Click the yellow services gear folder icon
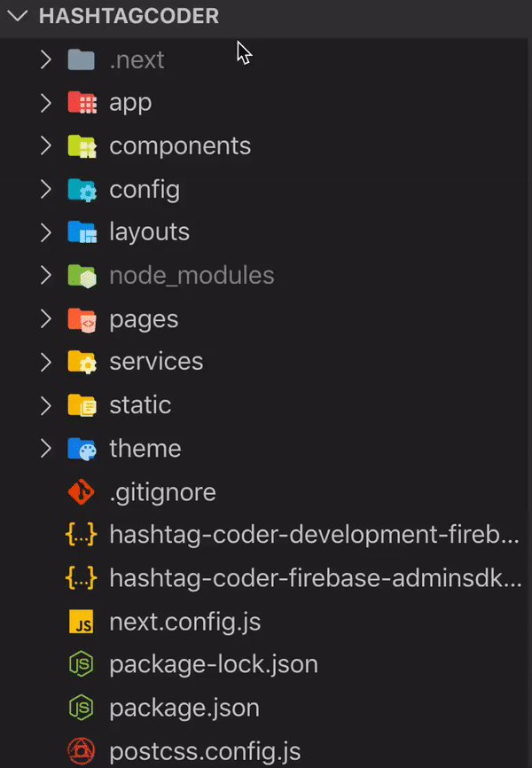The height and width of the screenshot is (768, 532). [x=82, y=363]
